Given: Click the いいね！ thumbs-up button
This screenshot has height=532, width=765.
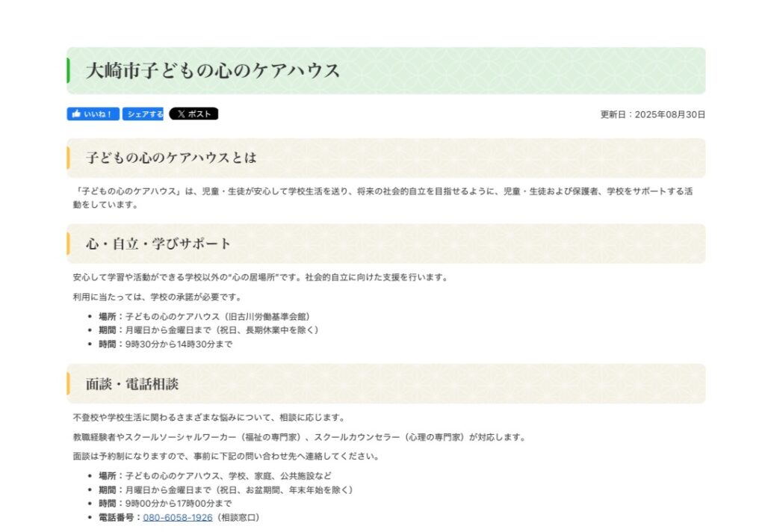Looking at the screenshot, I should pos(93,114).
